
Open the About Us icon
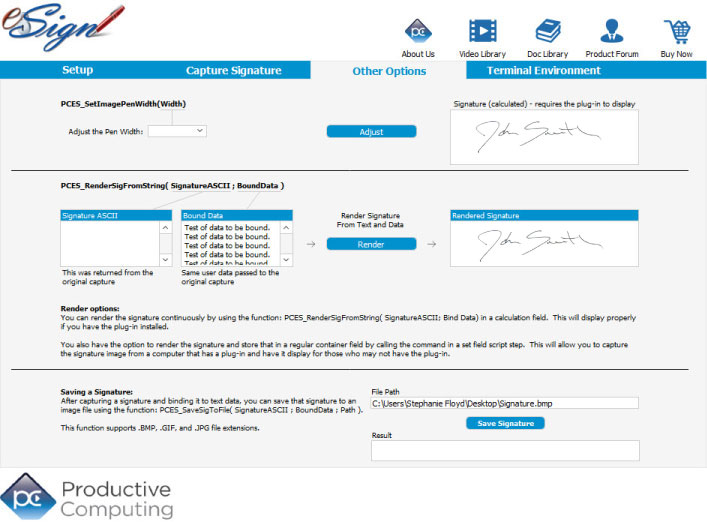pyautogui.click(x=418, y=31)
